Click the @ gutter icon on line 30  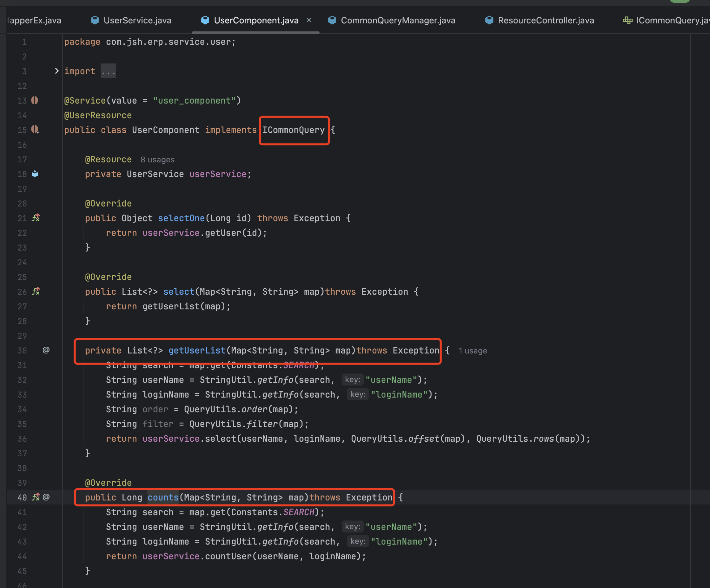(x=46, y=350)
